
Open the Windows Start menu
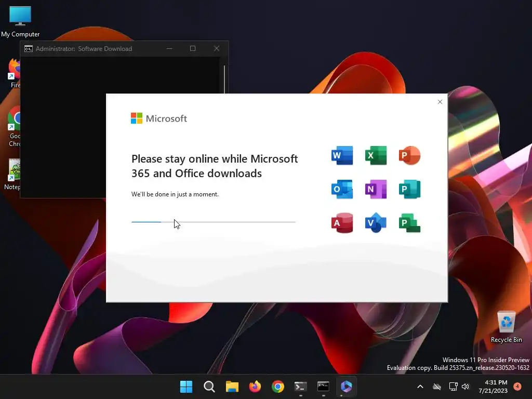click(x=186, y=387)
